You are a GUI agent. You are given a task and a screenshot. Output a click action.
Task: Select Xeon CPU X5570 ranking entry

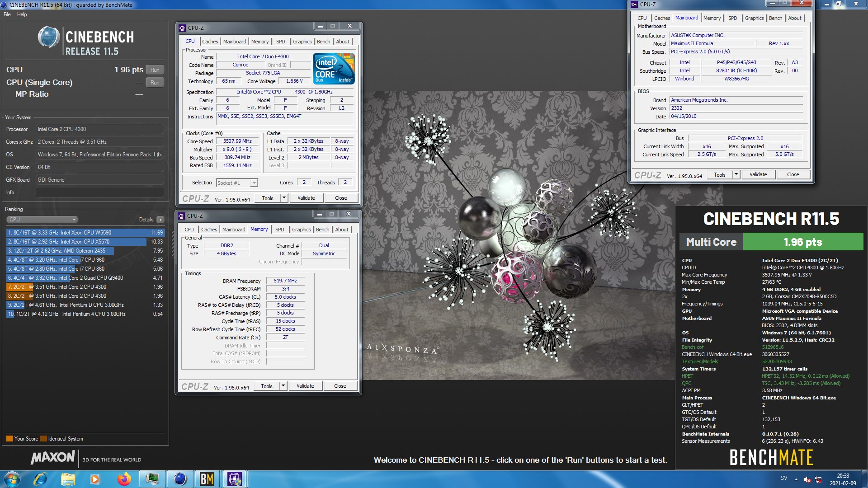pos(85,242)
